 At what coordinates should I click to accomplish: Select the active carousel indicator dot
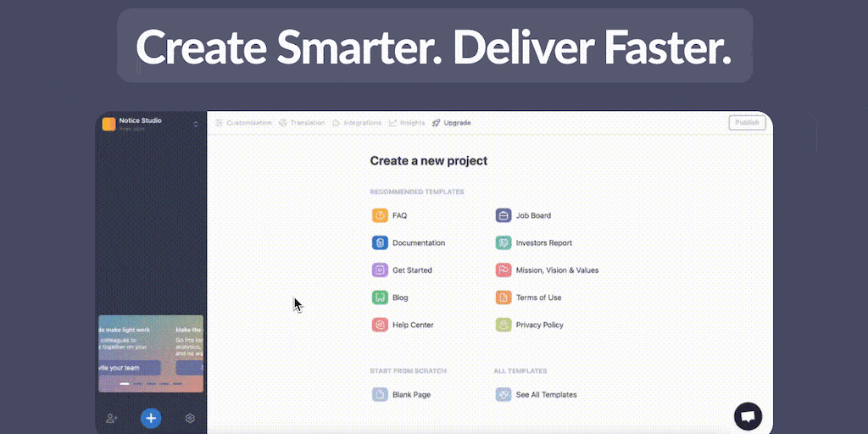[x=125, y=384]
